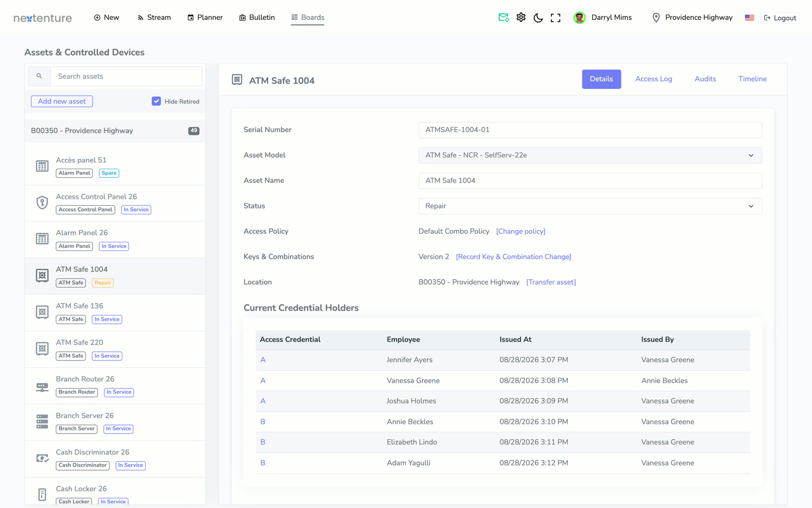Switch to Audits tab

pyautogui.click(x=705, y=79)
